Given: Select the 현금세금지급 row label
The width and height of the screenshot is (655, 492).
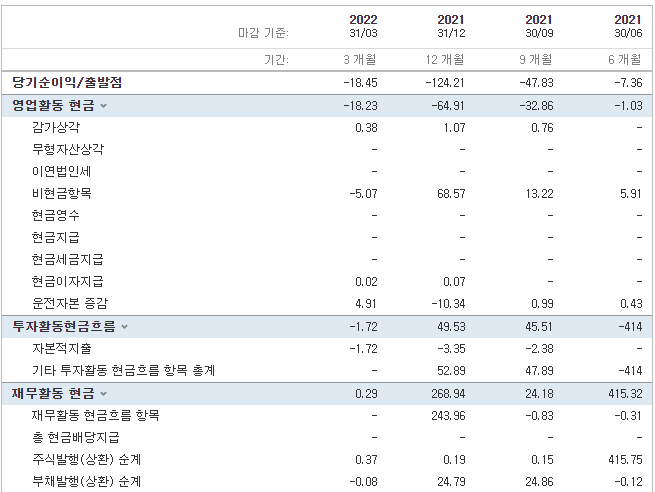Looking at the screenshot, I should pyautogui.click(x=67, y=259).
